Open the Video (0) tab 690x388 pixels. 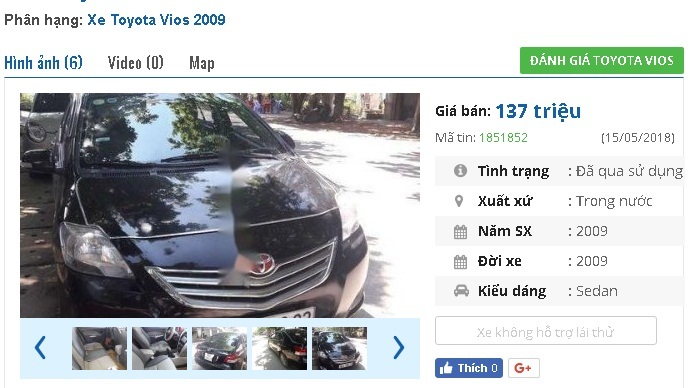(x=136, y=63)
